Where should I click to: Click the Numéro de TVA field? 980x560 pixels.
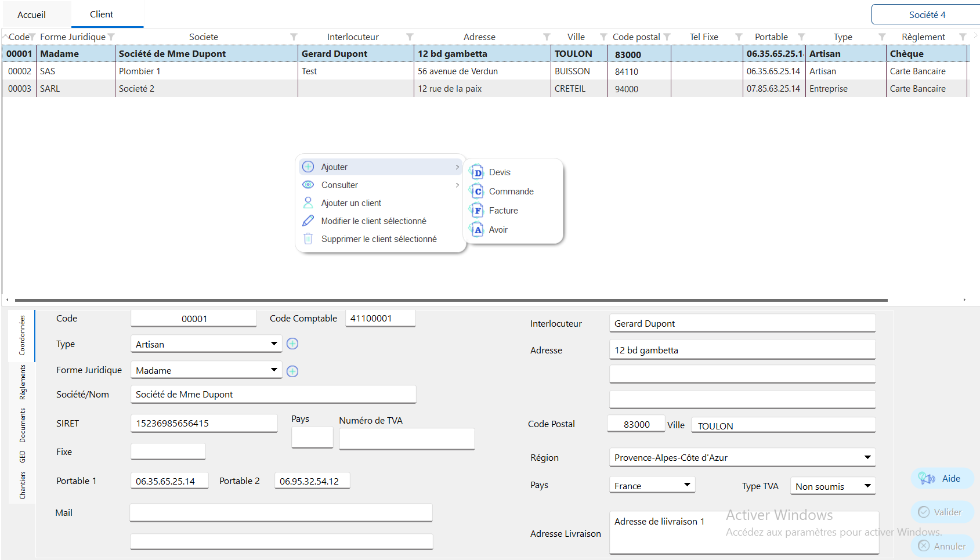coord(407,439)
